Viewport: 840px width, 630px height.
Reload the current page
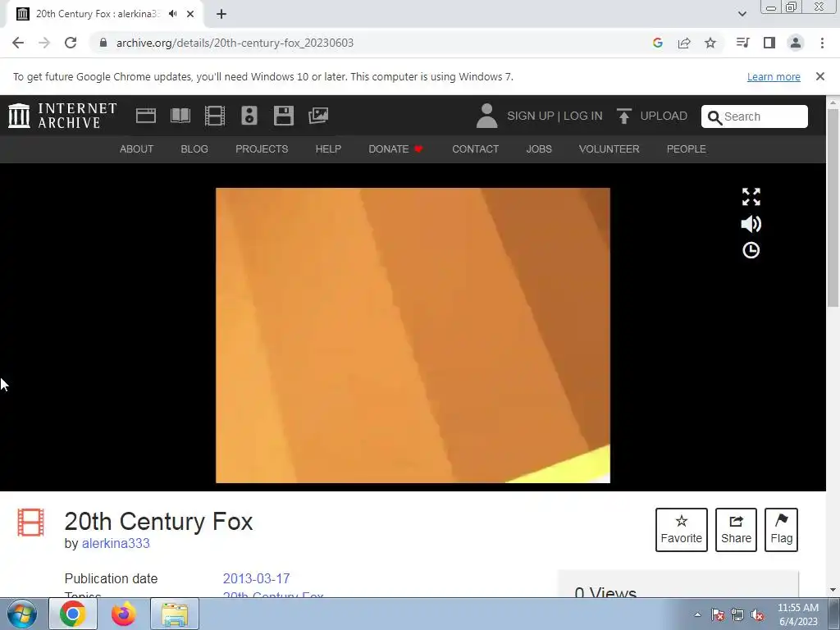click(x=71, y=43)
